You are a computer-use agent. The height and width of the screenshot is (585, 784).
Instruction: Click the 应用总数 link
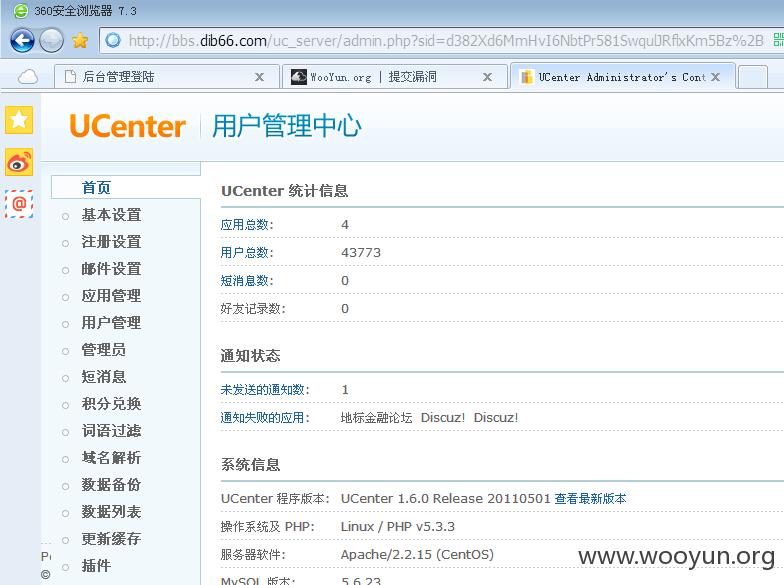click(246, 225)
